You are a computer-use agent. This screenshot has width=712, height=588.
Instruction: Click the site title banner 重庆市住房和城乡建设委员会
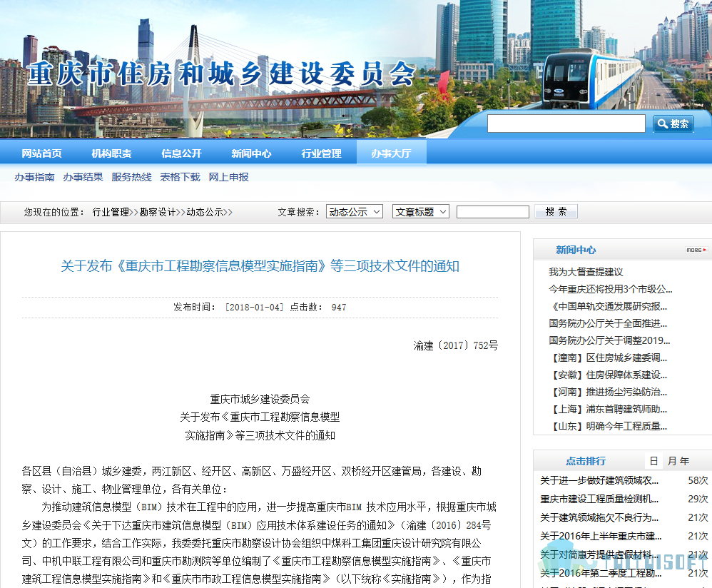(221, 74)
